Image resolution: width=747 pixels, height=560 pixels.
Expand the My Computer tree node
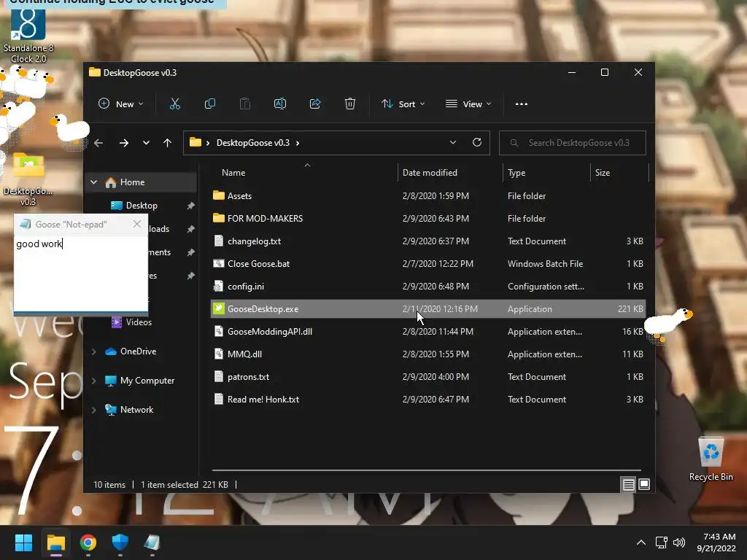(x=94, y=381)
